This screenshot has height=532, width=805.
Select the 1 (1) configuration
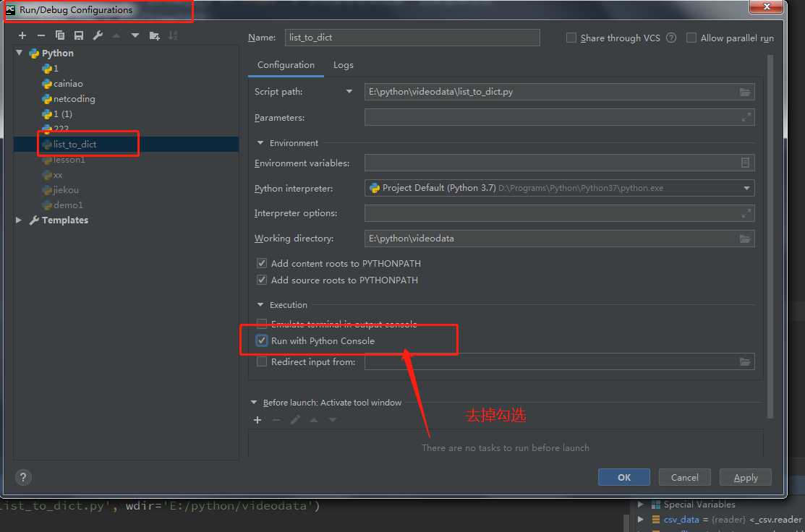[63, 114]
